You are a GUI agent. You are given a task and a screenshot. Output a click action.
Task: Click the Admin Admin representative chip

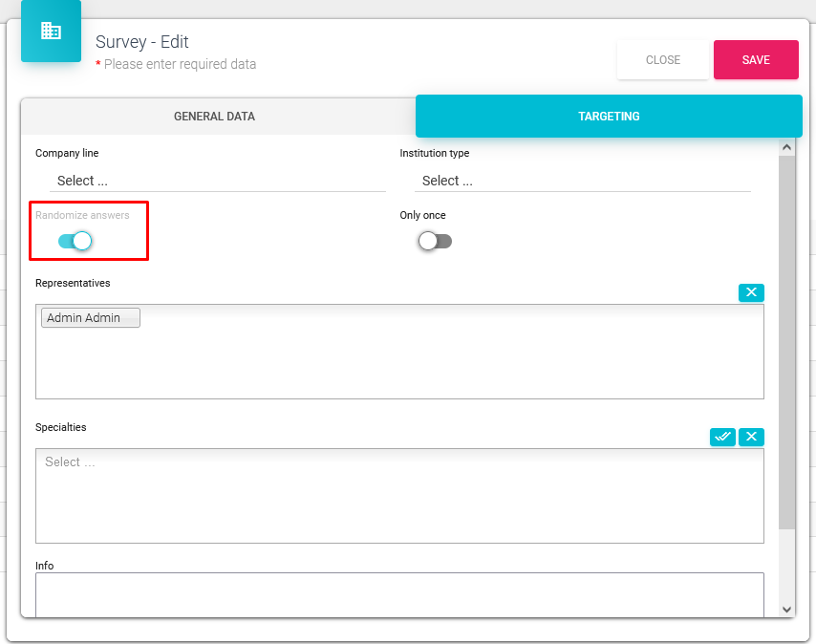click(x=91, y=318)
